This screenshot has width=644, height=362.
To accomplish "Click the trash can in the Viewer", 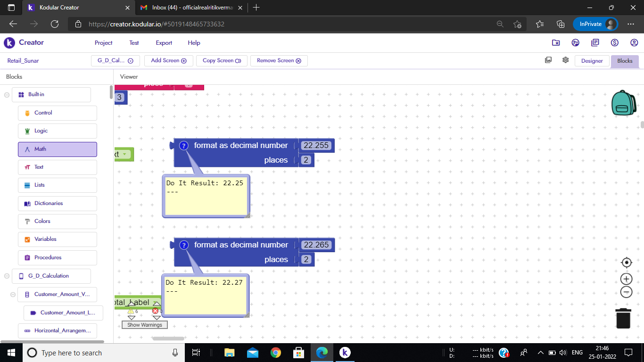I will coord(623,318).
